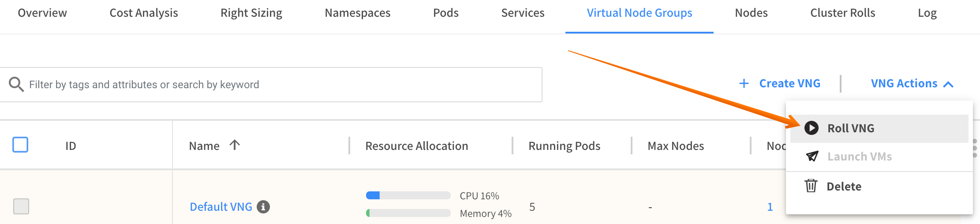Click the Resource Allocation column header
The image size is (980, 224).
(x=417, y=146)
